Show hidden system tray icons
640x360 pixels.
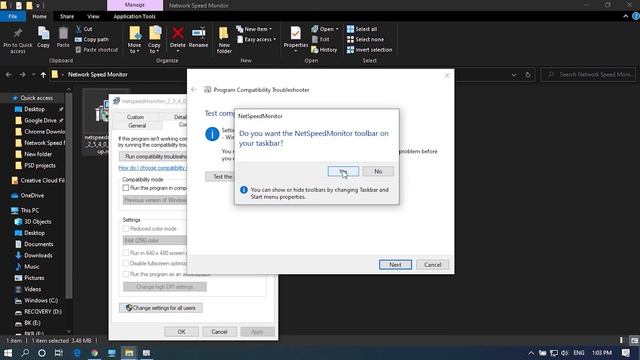pos(531,353)
